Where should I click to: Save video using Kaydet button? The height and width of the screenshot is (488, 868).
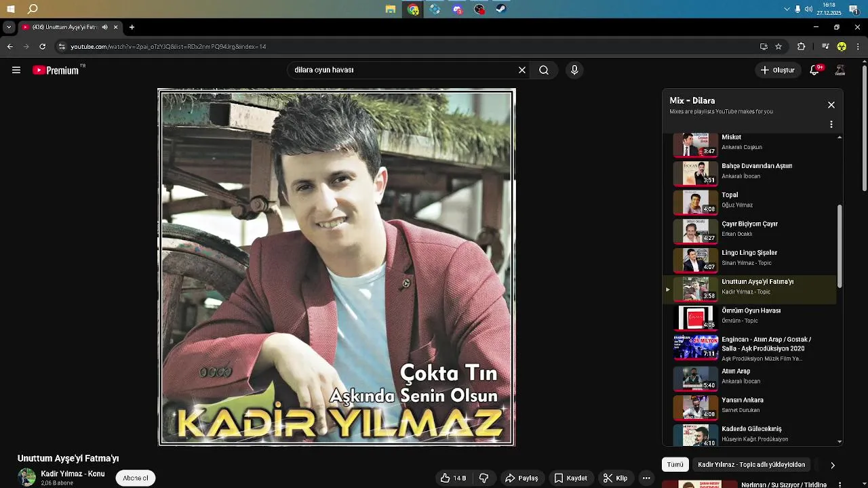pyautogui.click(x=570, y=478)
